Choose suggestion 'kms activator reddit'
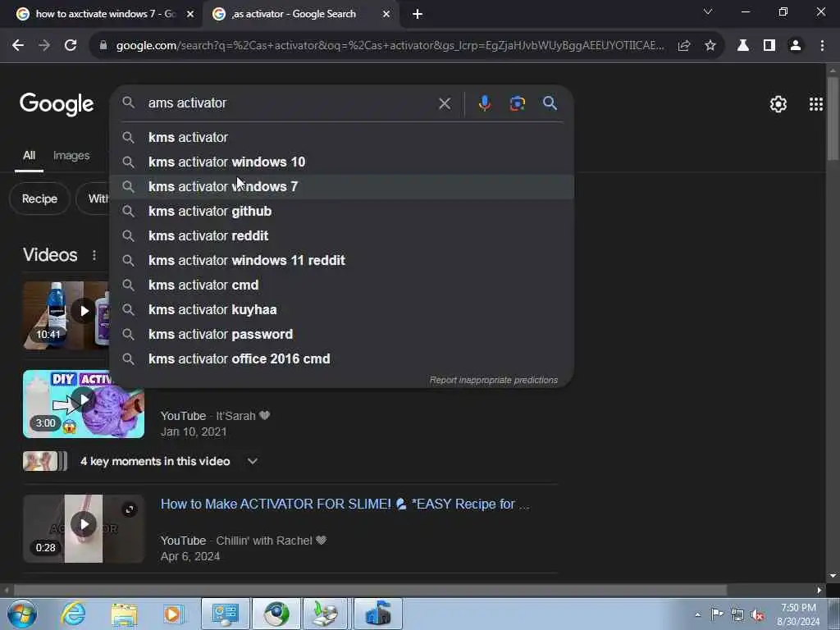The height and width of the screenshot is (630, 840). tap(341, 236)
